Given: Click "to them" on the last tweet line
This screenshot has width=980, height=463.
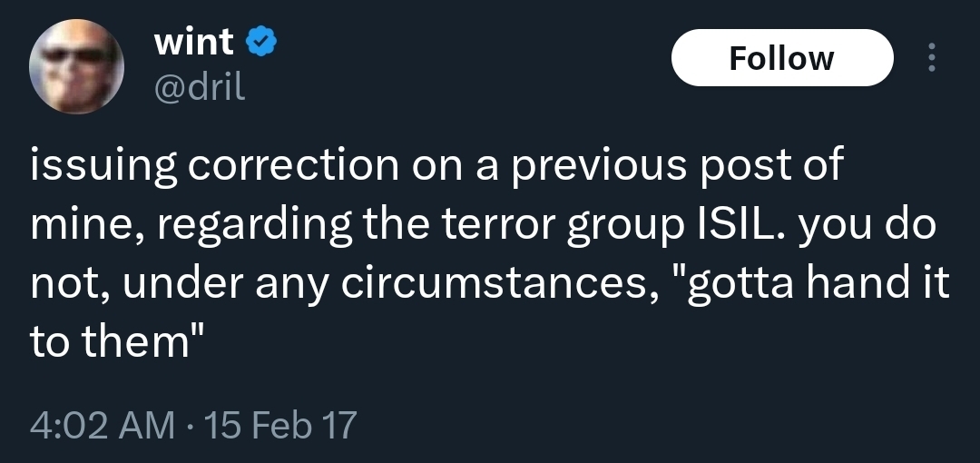Looking at the screenshot, I should [x=115, y=344].
